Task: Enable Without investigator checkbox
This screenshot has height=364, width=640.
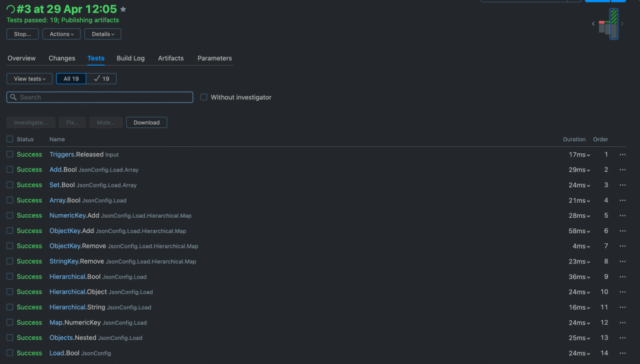Action: (204, 97)
